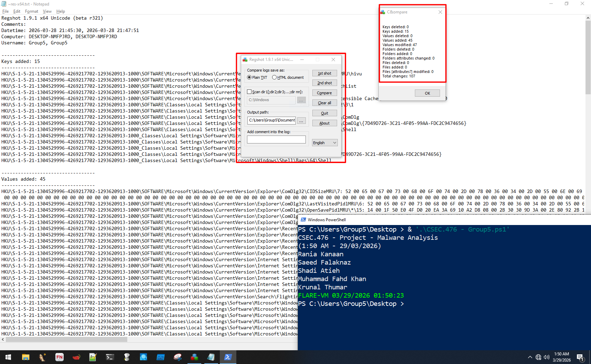The image size is (591, 364).
Task: Launch Windows PowerShell from the taskbar
Action: click(228, 357)
